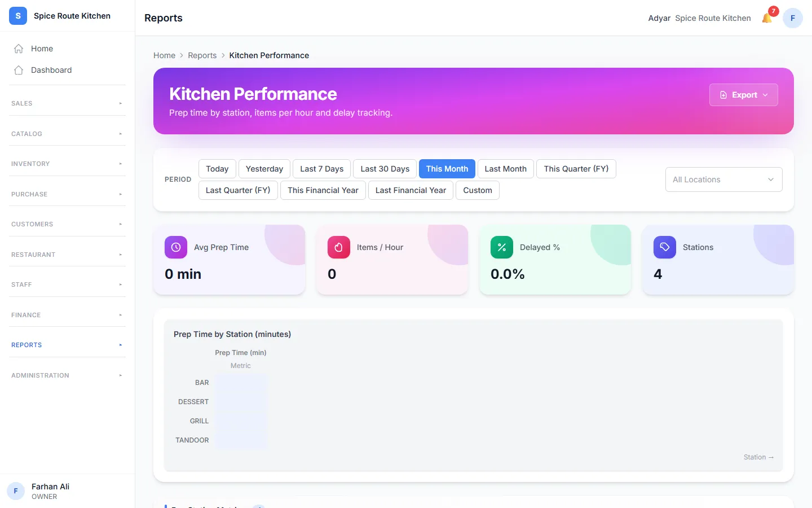Expand the Finance sidebar section
Viewport: 812px width, 508px height.
(x=67, y=315)
